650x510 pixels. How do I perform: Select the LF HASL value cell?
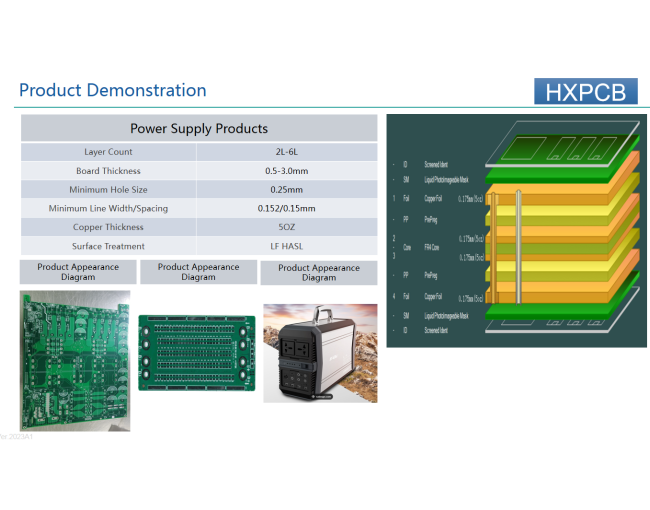point(286,246)
